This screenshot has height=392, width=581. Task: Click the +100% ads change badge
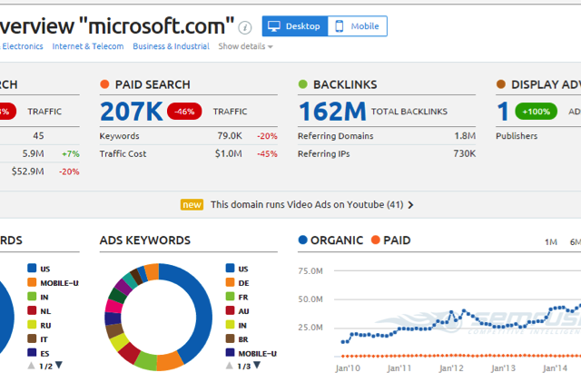536,112
